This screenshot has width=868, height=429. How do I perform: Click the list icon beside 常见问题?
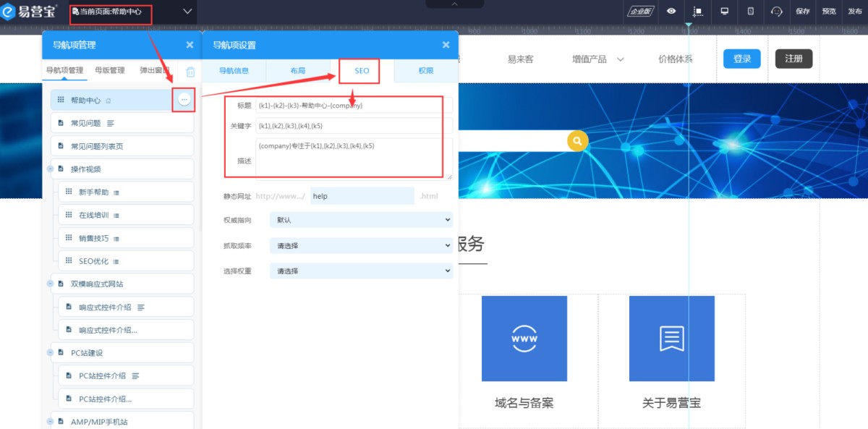click(x=111, y=124)
